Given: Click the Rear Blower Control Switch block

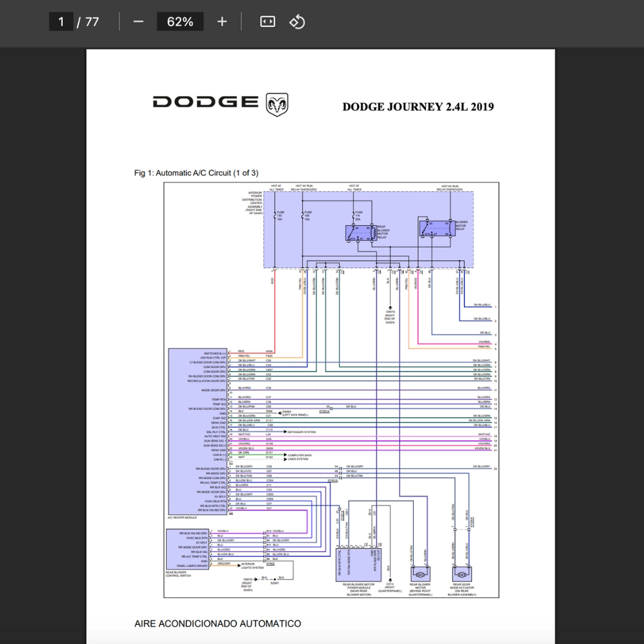Looking at the screenshot, I should tap(188, 549).
